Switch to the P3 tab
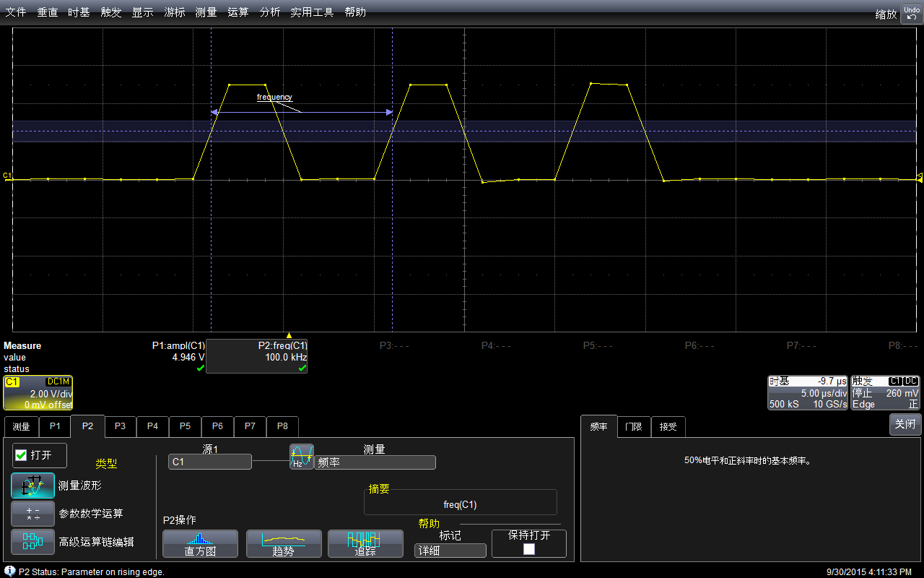The width and height of the screenshot is (924, 578). point(120,426)
